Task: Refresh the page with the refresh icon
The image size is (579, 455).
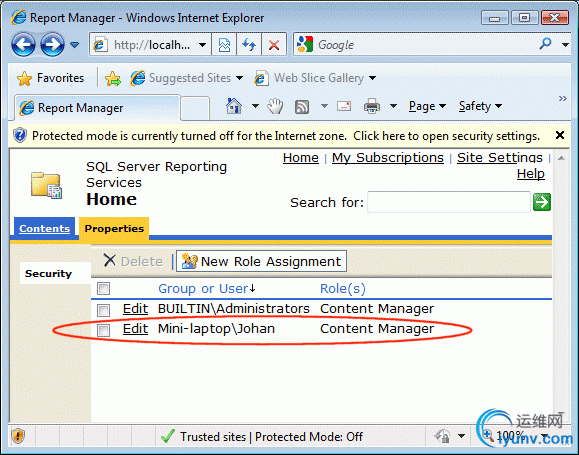Action: [x=249, y=45]
